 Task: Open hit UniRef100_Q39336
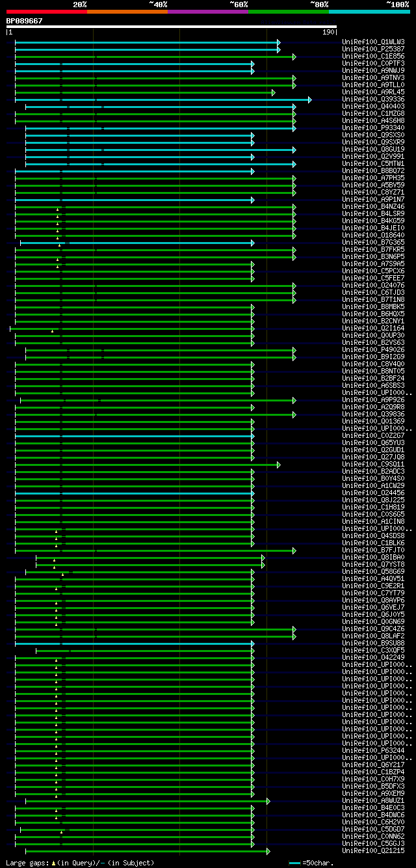point(373,99)
